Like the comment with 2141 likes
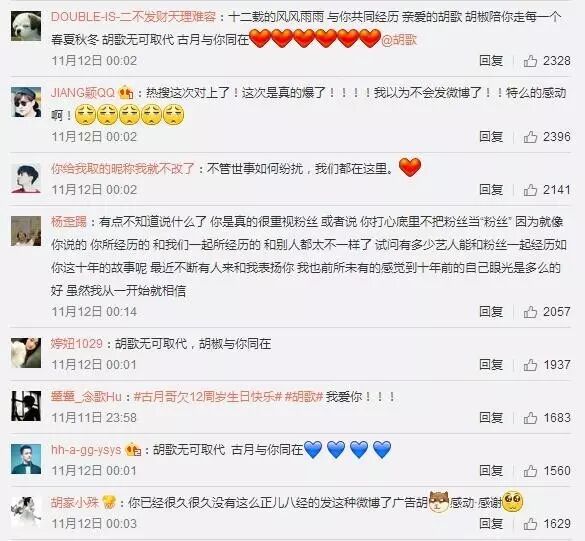The image size is (585, 541). coord(530,190)
